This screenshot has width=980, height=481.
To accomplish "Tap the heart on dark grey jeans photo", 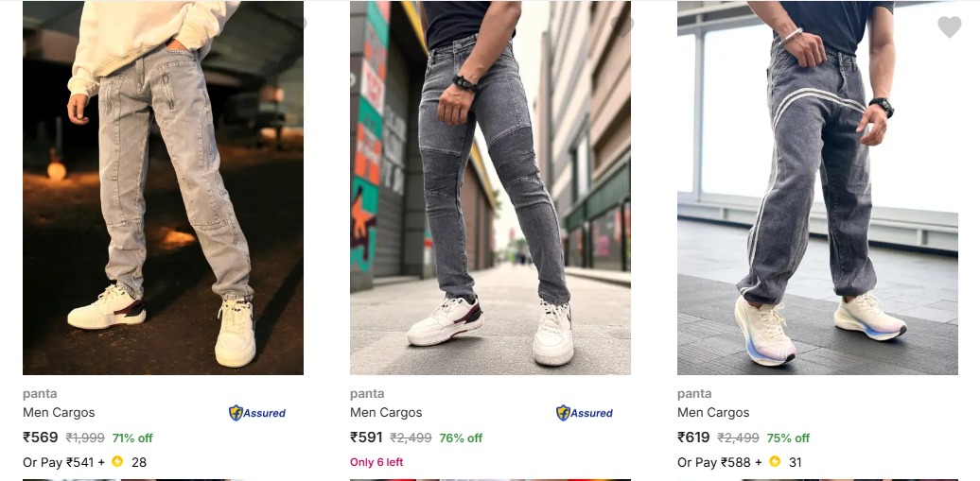I will point(621,26).
